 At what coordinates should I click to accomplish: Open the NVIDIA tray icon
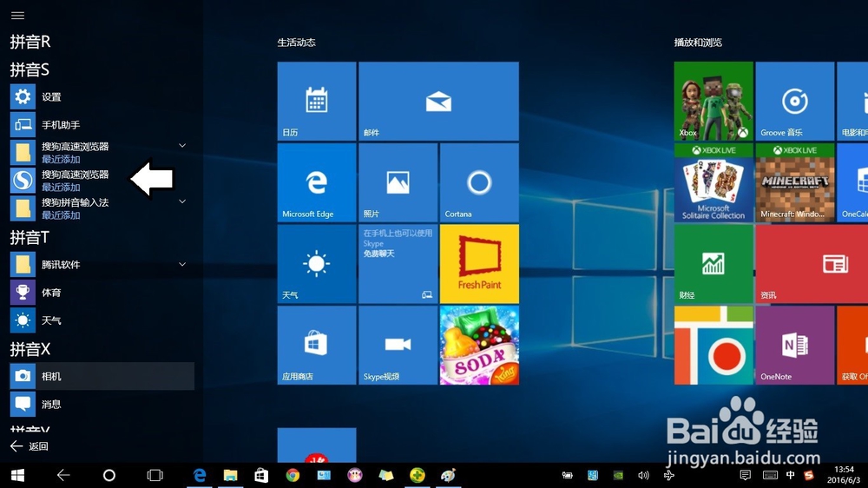point(618,475)
